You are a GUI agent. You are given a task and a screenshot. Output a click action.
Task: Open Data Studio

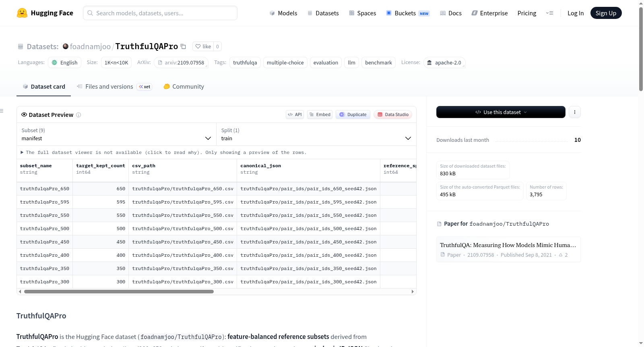point(393,114)
